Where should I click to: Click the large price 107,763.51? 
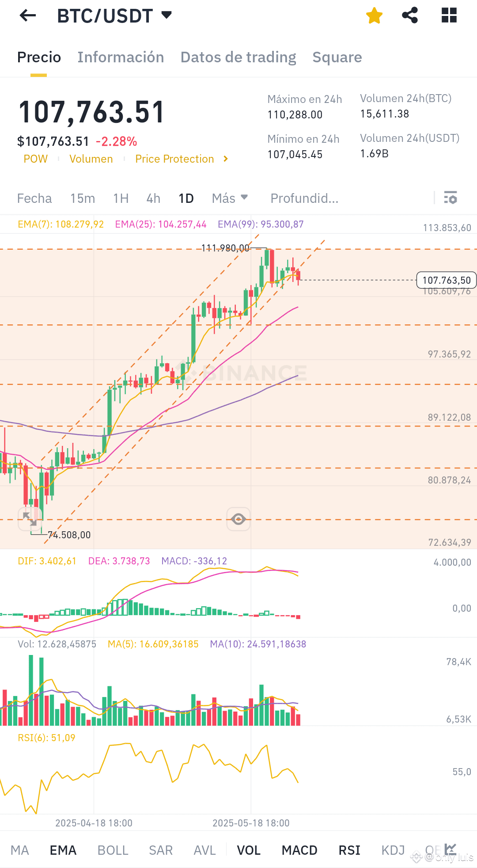pyautogui.click(x=91, y=112)
